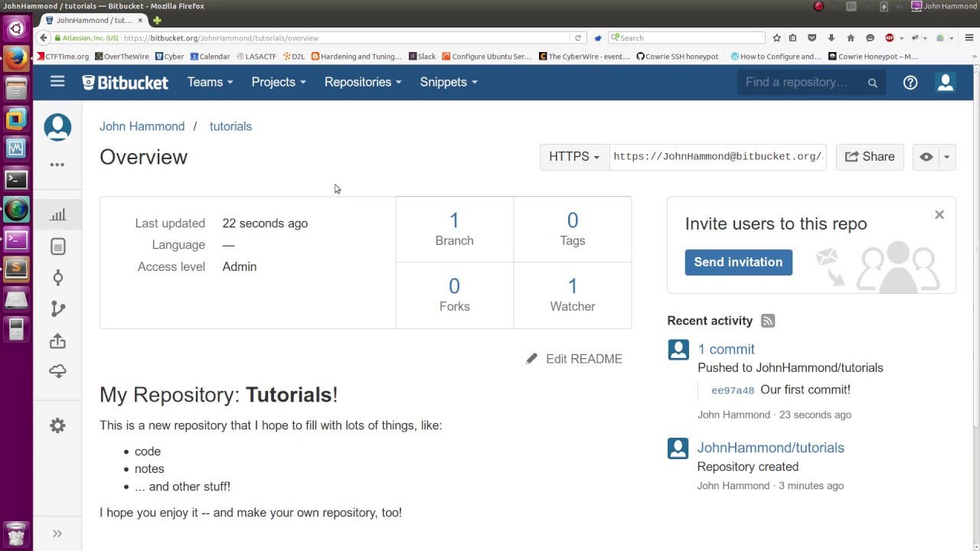This screenshot has width=980, height=551.
Task: Open repository Settings gear icon
Action: pos(57,425)
